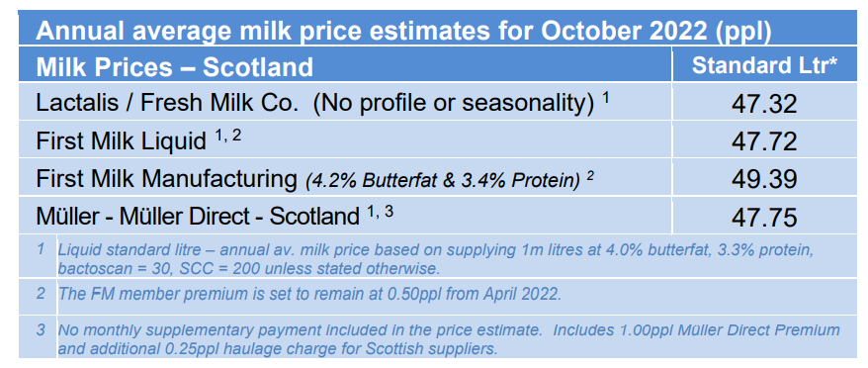Click the Standard Ltr* column header
This screenshot has height=368, width=868.
[764, 65]
